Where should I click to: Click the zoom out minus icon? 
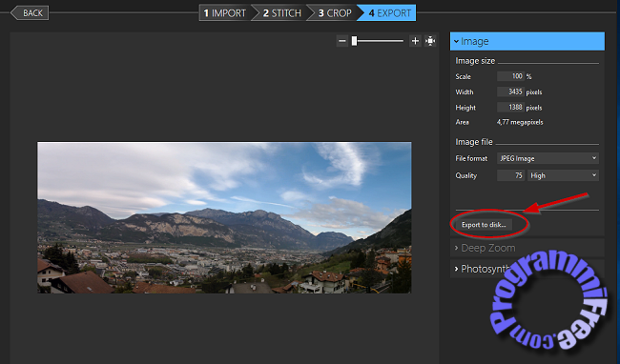click(342, 41)
